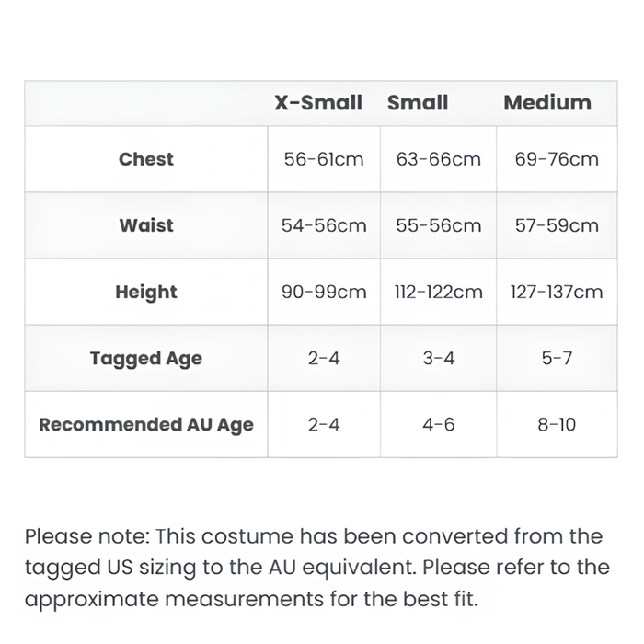Click the Please note sizing paragraph
Viewport: 644px width, 644px height.
pyautogui.click(x=317, y=568)
